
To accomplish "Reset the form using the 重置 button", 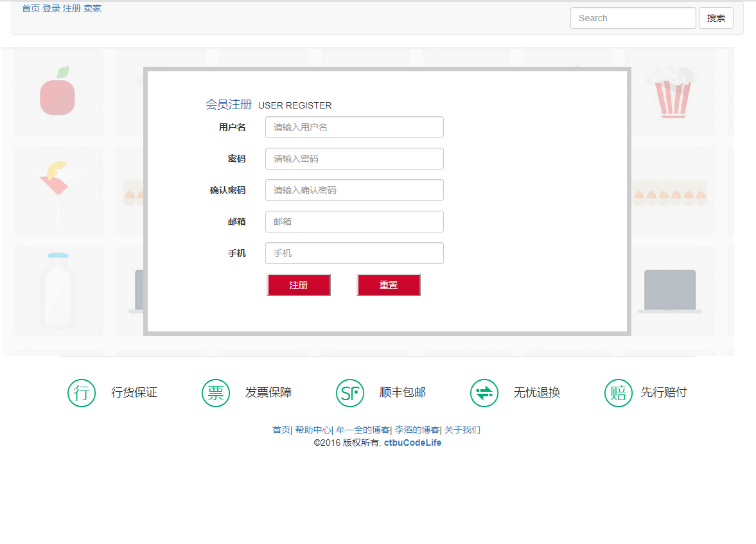I will 389,285.
